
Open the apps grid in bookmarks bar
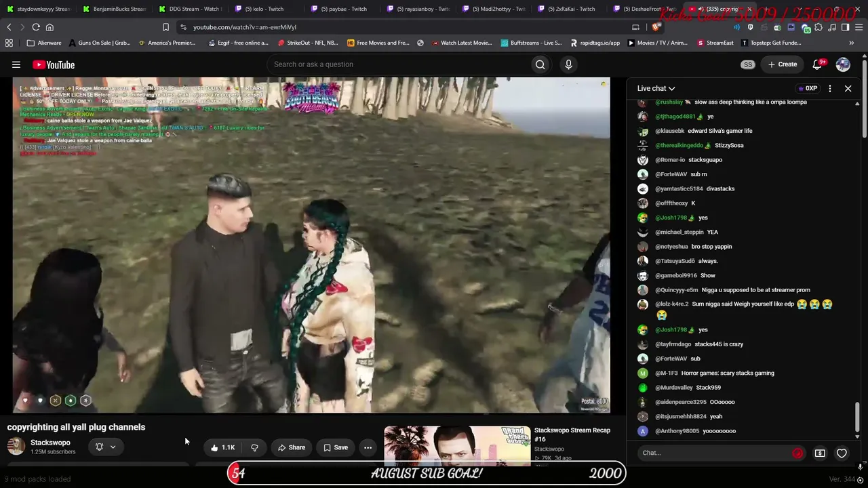[9, 43]
